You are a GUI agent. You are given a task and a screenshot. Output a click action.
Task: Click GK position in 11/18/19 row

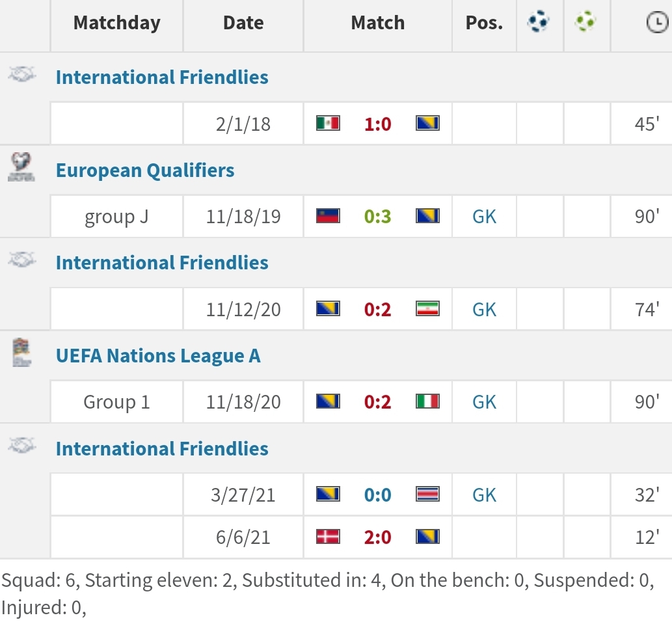tap(484, 217)
